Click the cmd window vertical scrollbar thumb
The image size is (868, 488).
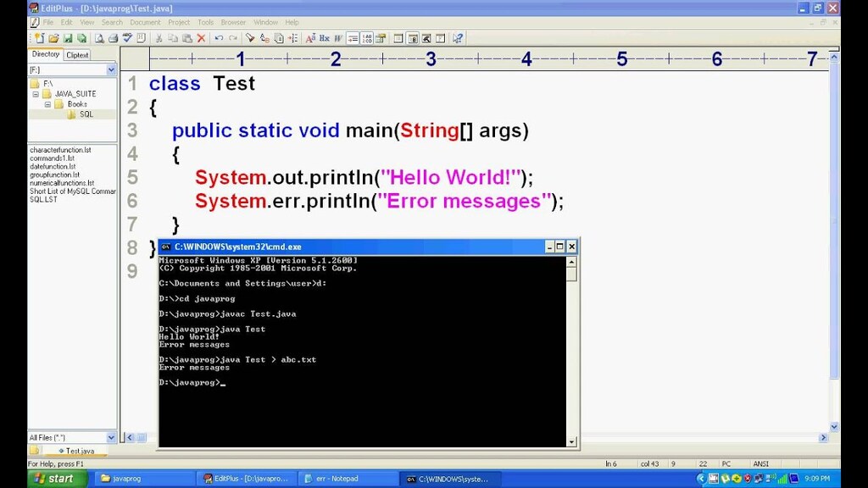pos(572,274)
